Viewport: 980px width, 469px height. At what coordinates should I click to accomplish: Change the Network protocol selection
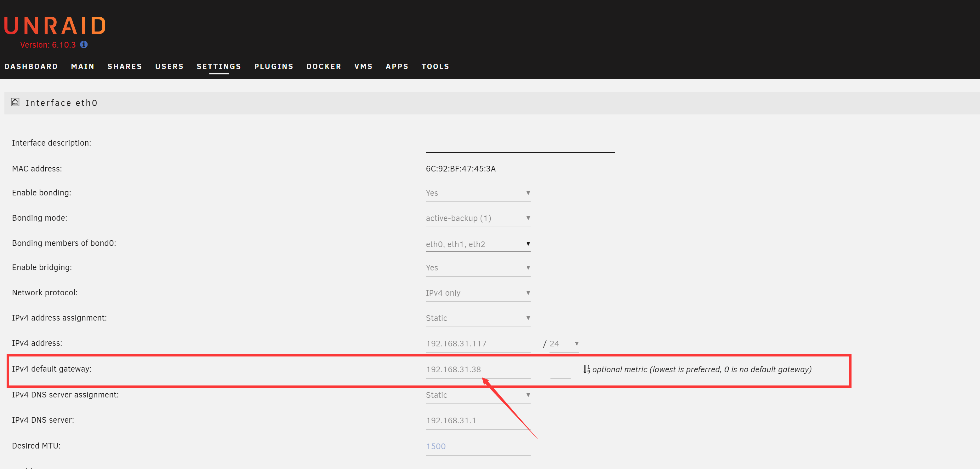(x=478, y=293)
